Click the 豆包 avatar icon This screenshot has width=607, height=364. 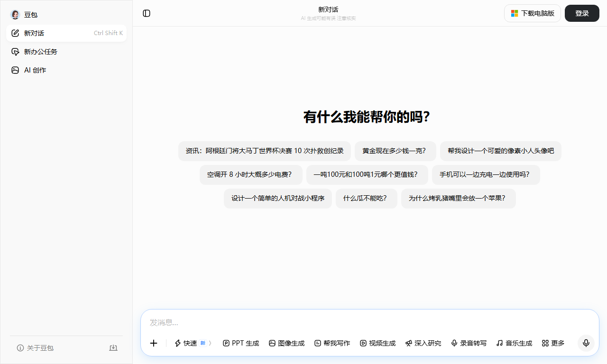tap(15, 15)
